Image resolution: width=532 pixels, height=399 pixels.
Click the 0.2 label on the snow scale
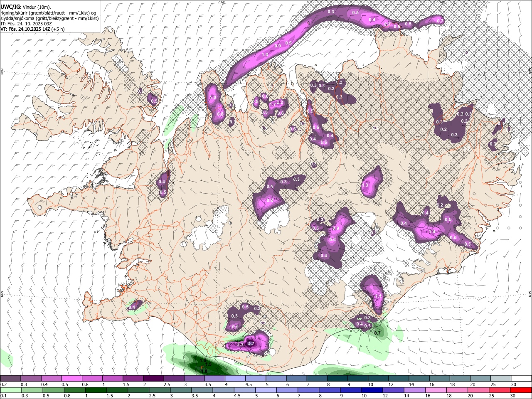(3, 384)
